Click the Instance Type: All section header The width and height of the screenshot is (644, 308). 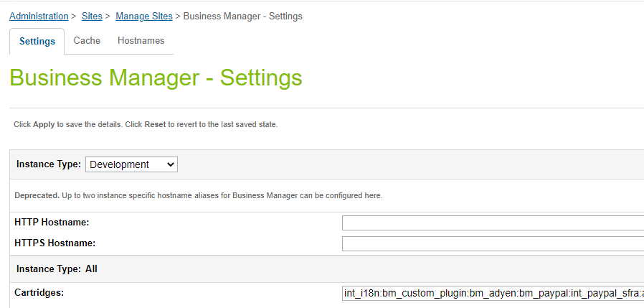click(57, 269)
